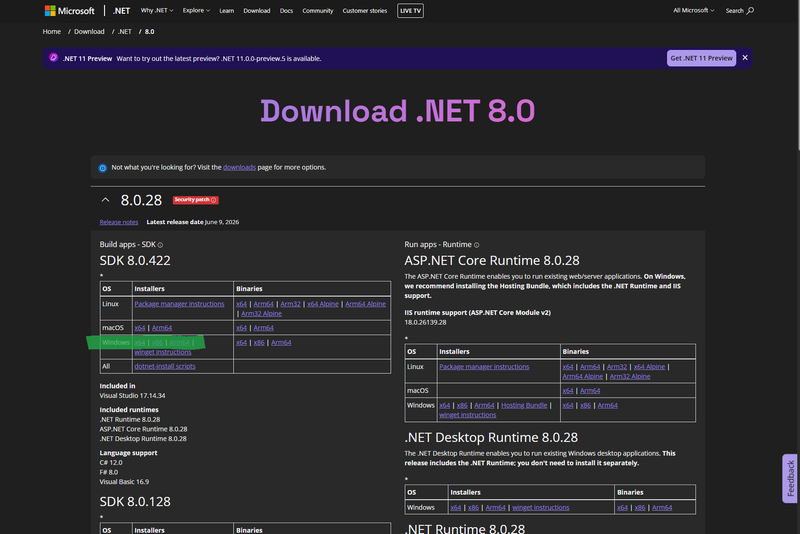Download SDK 8.0.422 Linux x64 binary
The height and width of the screenshot is (534, 800).
tap(241, 304)
